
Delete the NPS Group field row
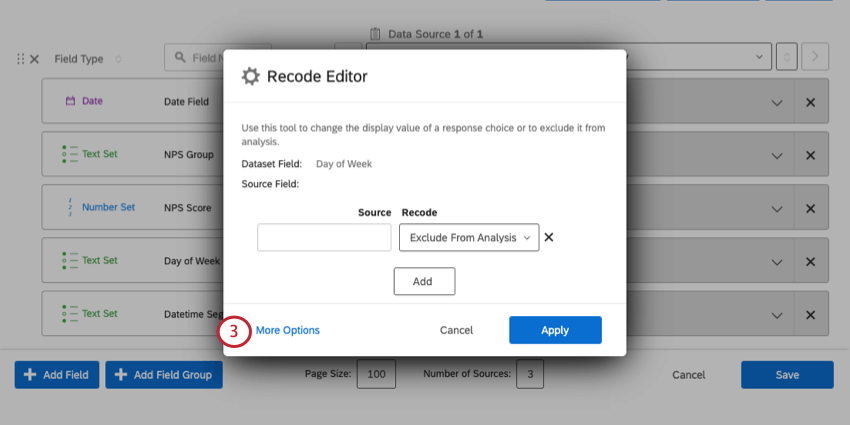click(x=810, y=156)
